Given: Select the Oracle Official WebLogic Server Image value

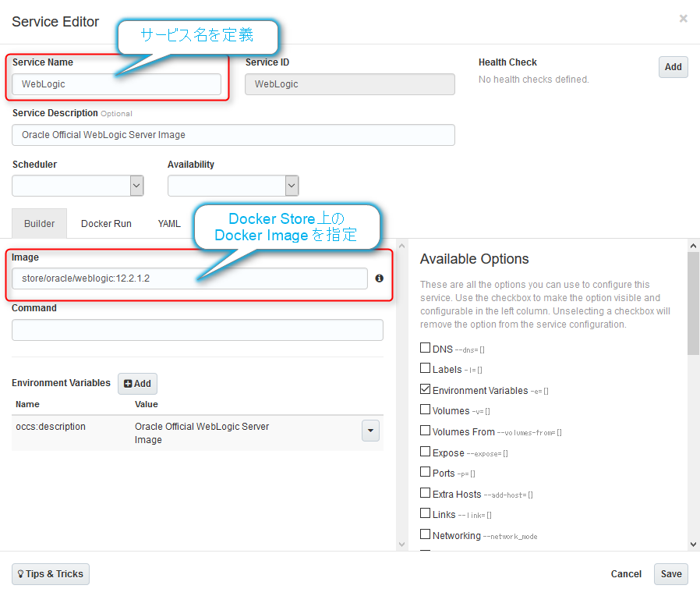Looking at the screenshot, I should click(202, 434).
